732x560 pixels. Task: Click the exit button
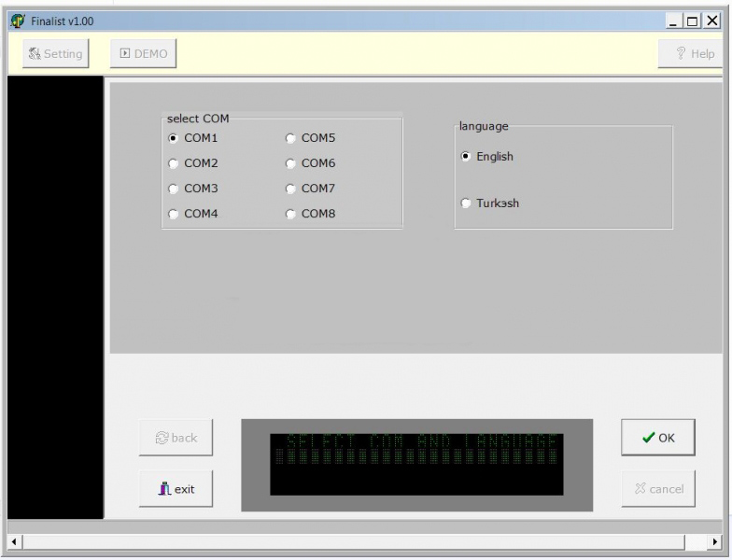coord(176,488)
